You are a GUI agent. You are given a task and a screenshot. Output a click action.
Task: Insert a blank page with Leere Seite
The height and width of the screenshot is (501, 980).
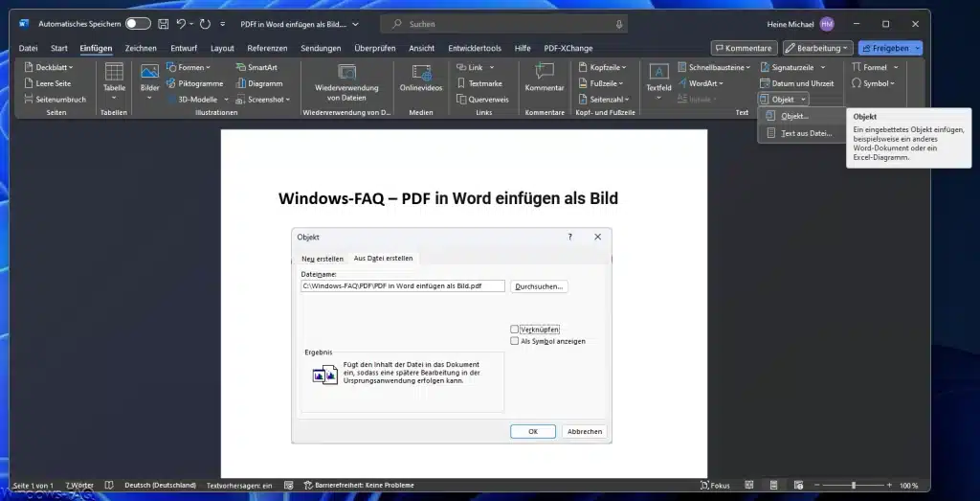point(48,83)
